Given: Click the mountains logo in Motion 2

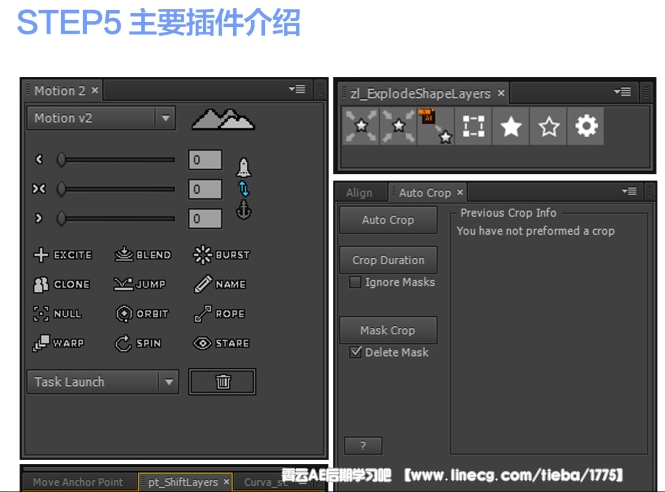Looking at the screenshot, I should point(223,119).
